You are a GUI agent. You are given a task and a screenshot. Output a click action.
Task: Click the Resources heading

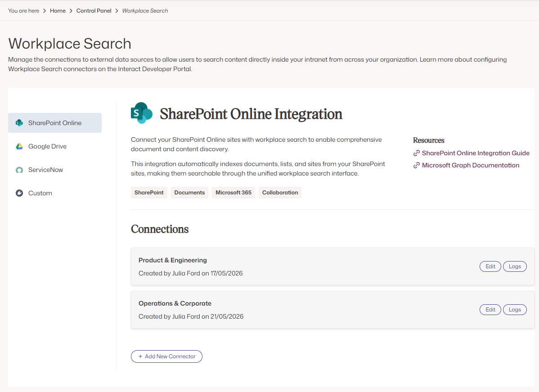coord(429,140)
